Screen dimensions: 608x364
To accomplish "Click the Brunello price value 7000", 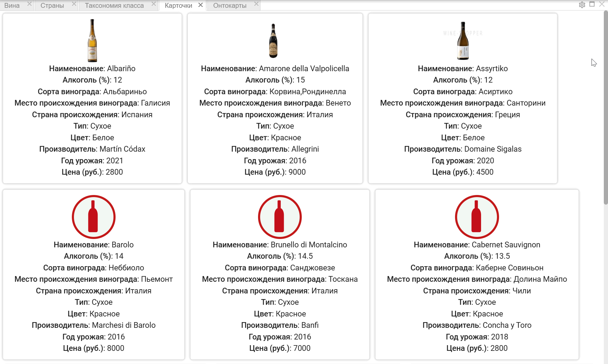I will (x=302, y=348).
